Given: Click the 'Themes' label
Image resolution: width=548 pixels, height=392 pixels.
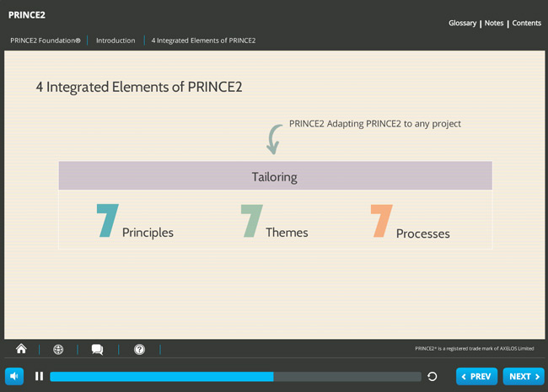Looking at the screenshot, I should [x=287, y=233].
